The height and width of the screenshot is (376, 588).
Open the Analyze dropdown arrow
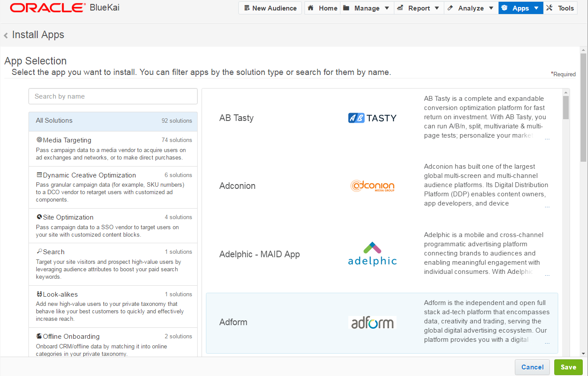pyautogui.click(x=491, y=8)
